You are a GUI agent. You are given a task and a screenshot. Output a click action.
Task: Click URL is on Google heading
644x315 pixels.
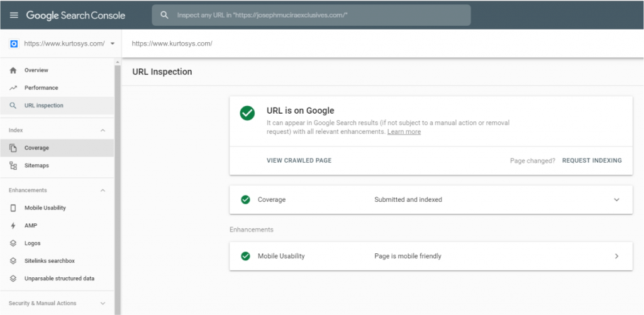(301, 111)
